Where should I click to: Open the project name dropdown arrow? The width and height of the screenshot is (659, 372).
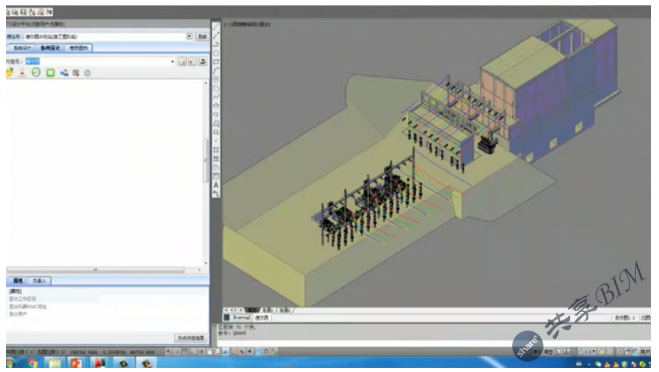(x=190, y=37)
